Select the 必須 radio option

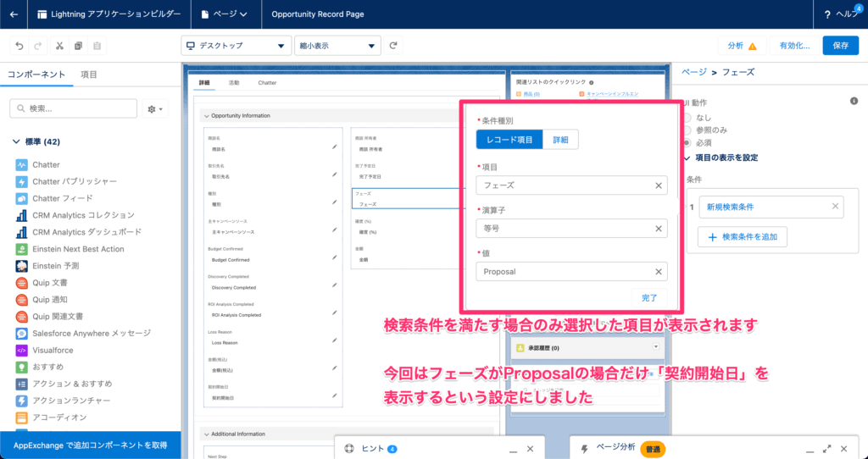687,143
